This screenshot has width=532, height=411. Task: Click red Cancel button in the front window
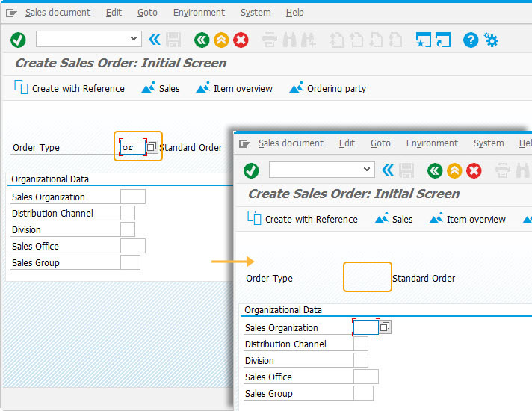(474, 170)
